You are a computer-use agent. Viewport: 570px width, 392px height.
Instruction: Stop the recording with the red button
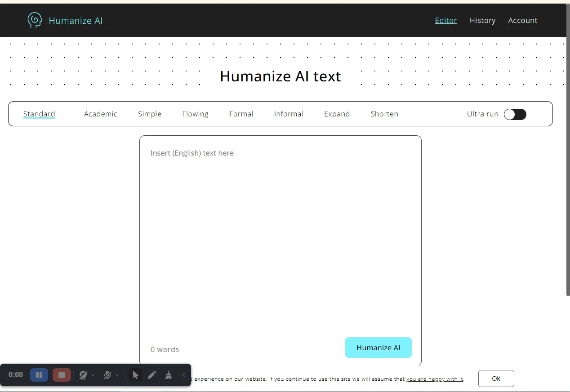(x=62, y=375)
